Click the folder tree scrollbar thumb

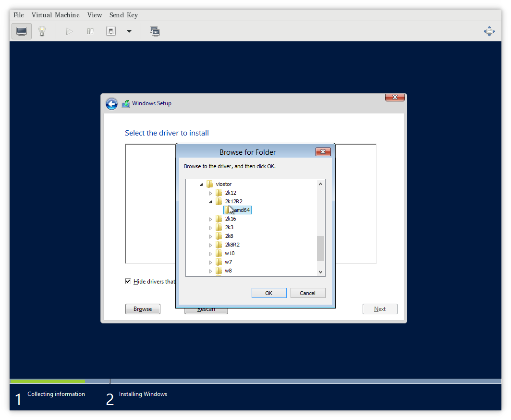321,248
